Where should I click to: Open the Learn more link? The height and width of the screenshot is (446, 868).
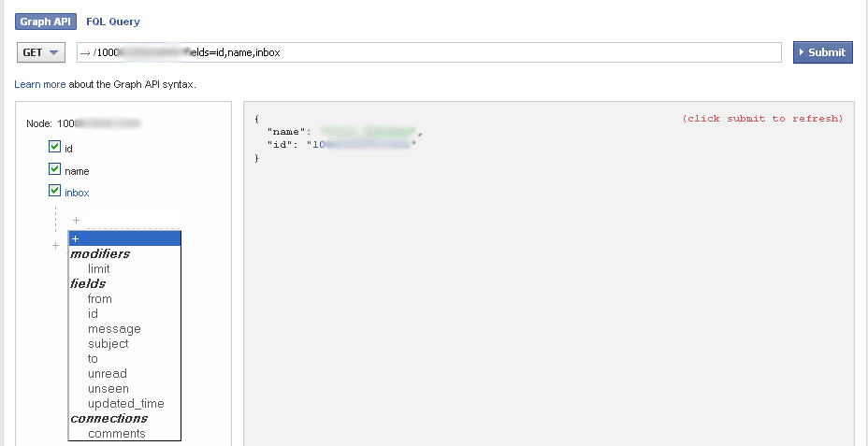tap(40, 85)
